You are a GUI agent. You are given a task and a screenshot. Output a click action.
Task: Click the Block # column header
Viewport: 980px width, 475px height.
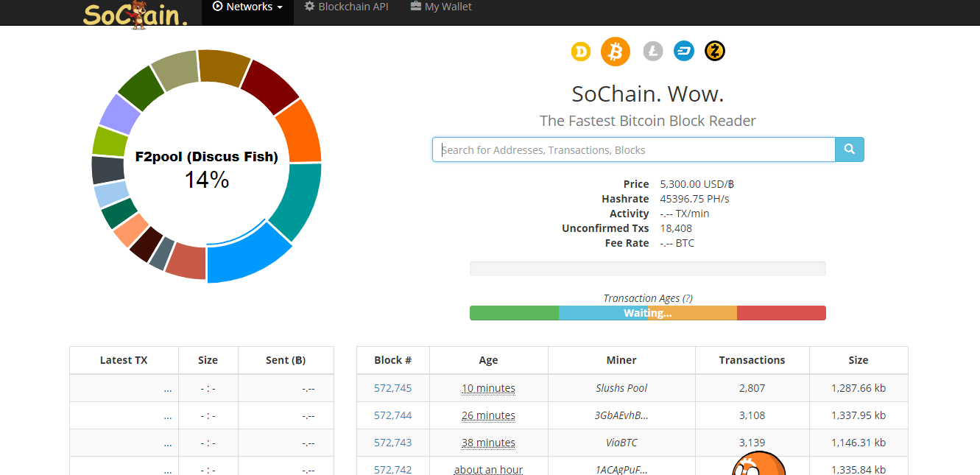[392, 360]
